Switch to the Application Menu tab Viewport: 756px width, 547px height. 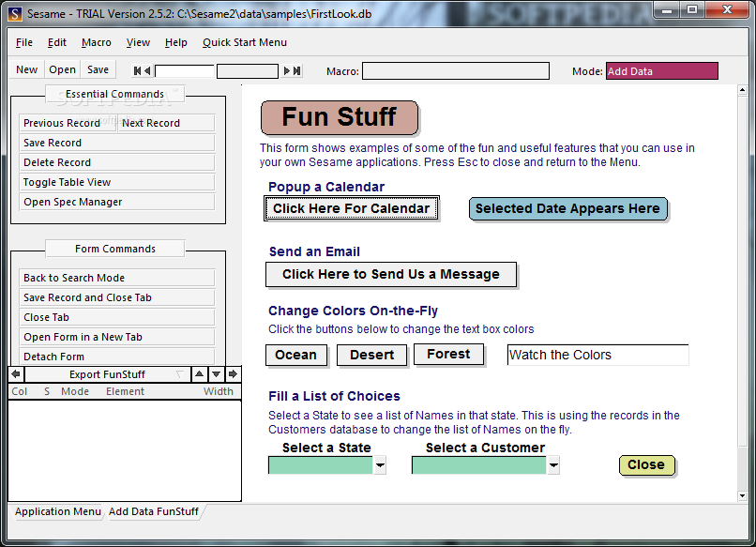(57, 511)
